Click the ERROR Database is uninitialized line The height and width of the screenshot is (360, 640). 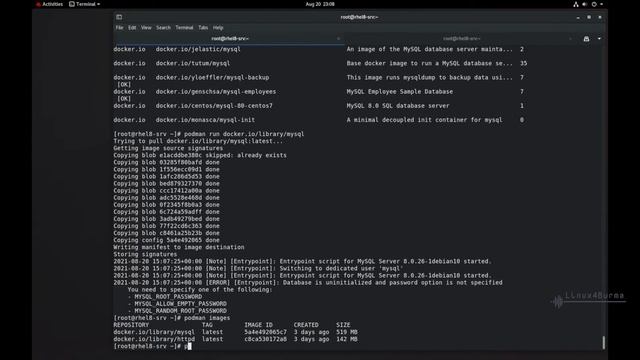308,282
